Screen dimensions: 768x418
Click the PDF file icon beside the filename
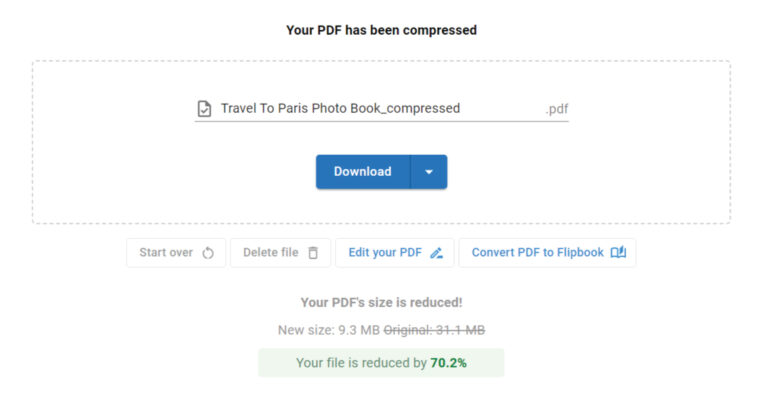point(204,109)
